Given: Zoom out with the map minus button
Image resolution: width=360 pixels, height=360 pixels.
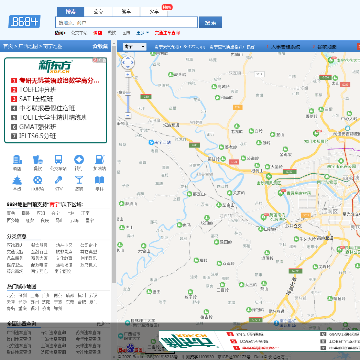Looking at the screenshot, I should pyautogui.click(x=128, y=115).
